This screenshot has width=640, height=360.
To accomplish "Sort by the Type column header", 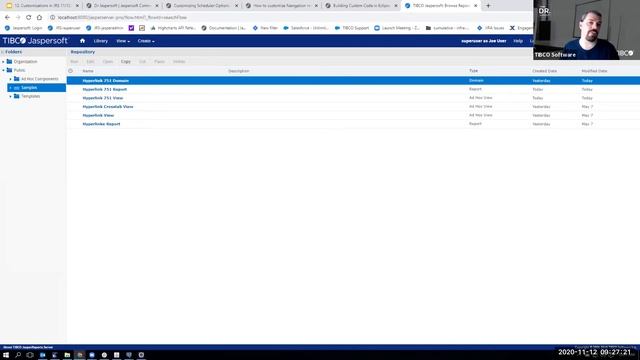I will coord(473,71).
